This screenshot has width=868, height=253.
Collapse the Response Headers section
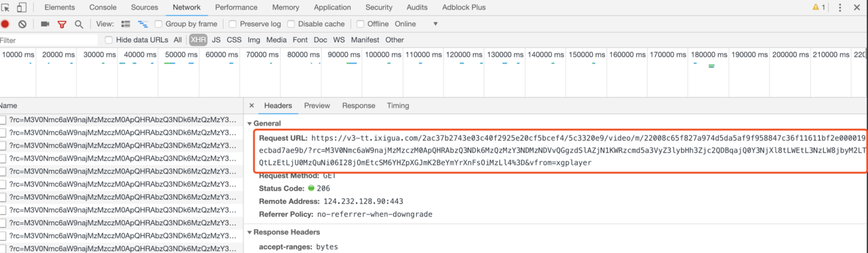250,232
